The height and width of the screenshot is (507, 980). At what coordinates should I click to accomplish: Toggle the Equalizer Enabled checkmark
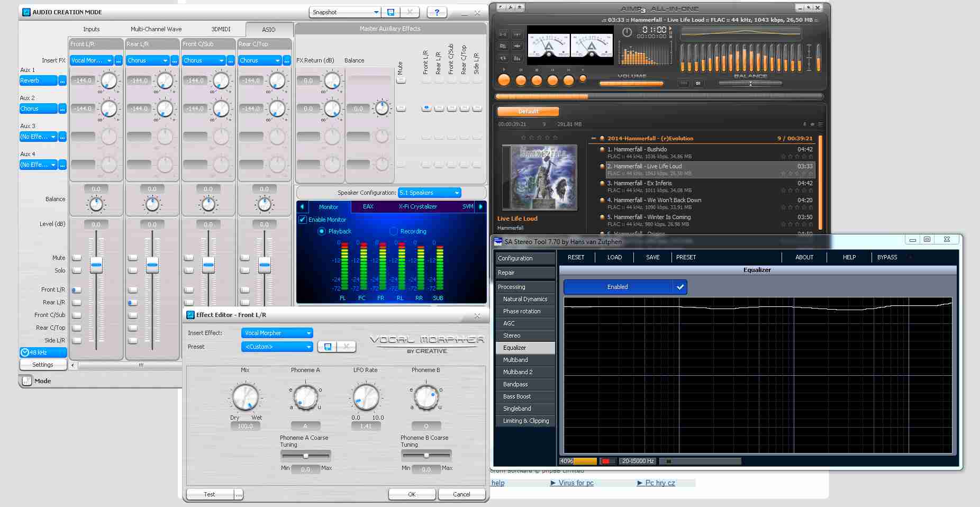tap(680, 287)
